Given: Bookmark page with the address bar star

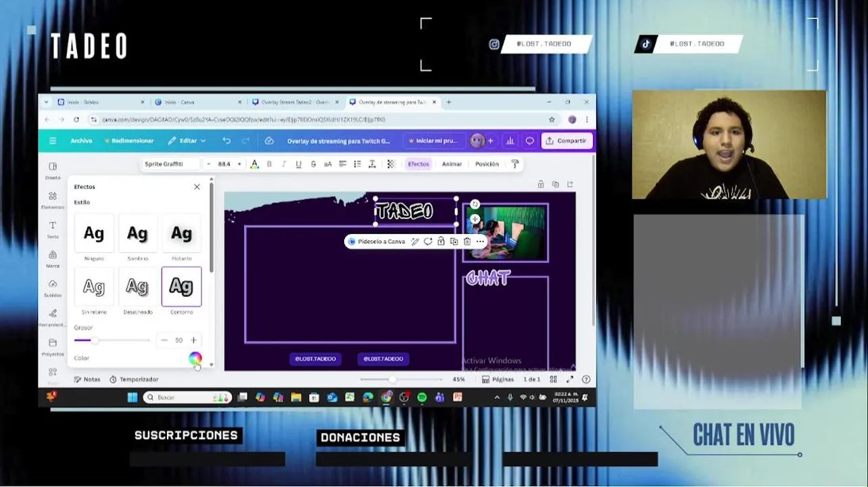Looking at the screenshot, I should [552, 120].
